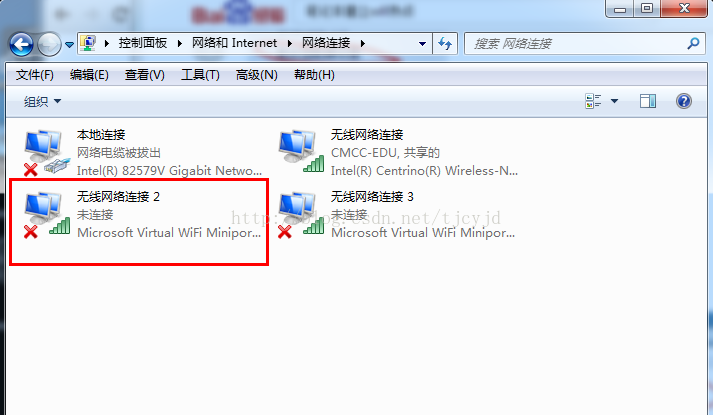The height and width of the screenshot is (415, 713).
Task: Open the help question mark icon
Action: (x=683, y=101)
